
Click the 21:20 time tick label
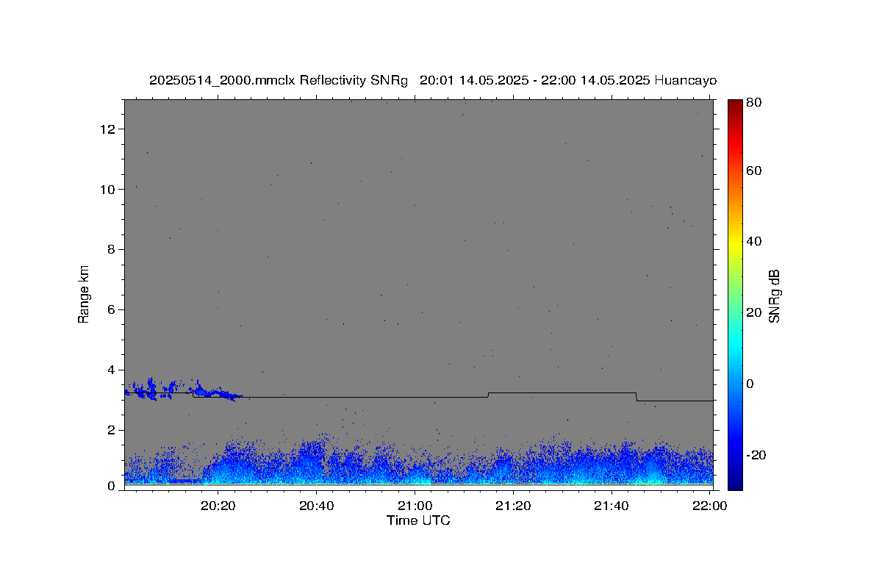(513, 506)
